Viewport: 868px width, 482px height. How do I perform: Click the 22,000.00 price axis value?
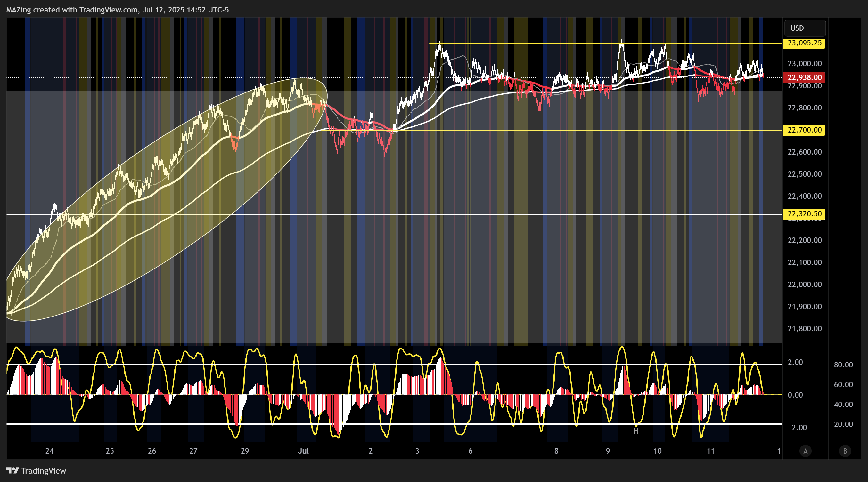804,285
